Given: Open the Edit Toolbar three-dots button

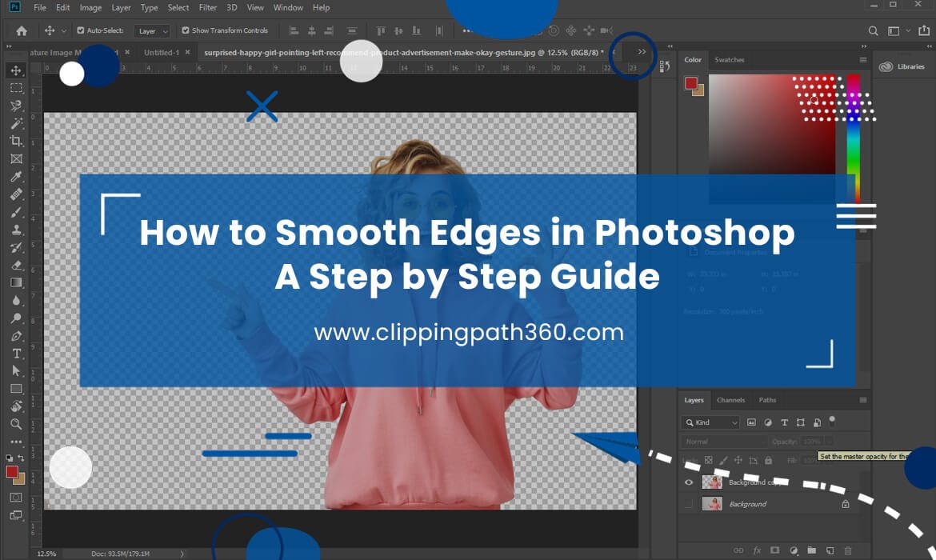Looking at the screenshot, I should (x=16, y=442).
